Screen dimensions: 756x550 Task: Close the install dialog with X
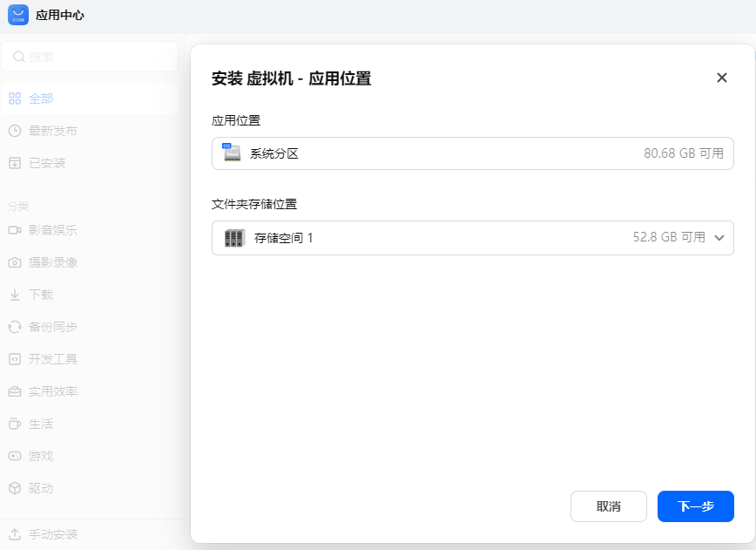721,78
